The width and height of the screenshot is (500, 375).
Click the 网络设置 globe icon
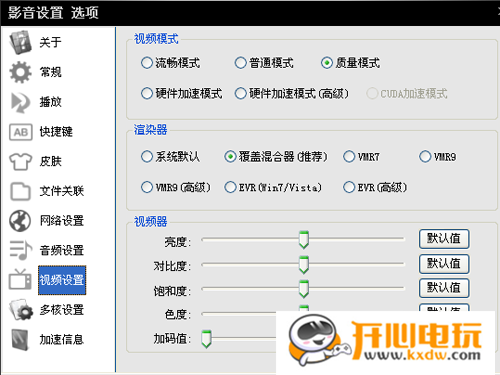pos(20,221)
